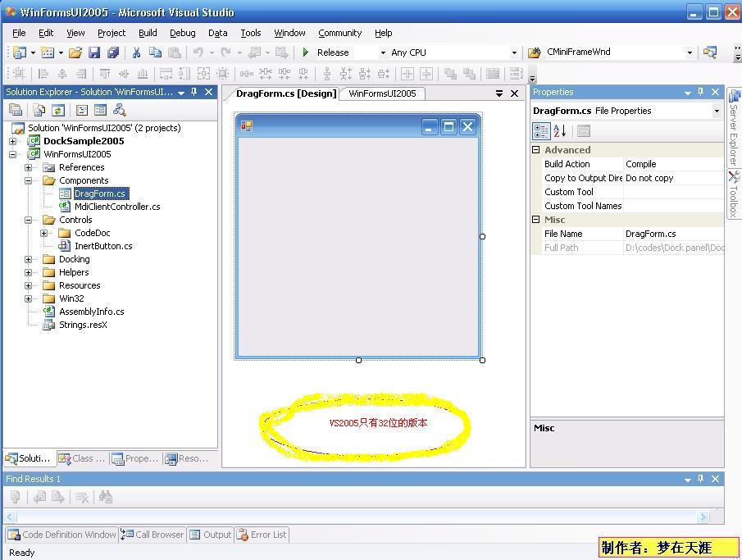Switch to the Class View tab
Viewport: 742px width, 560px height.
point(81,458)
